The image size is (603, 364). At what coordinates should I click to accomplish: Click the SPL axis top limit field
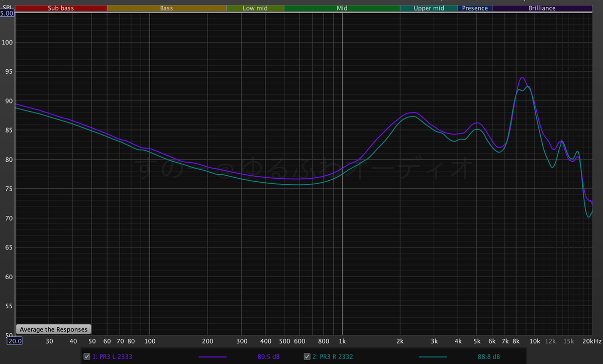tap(8, 13)
